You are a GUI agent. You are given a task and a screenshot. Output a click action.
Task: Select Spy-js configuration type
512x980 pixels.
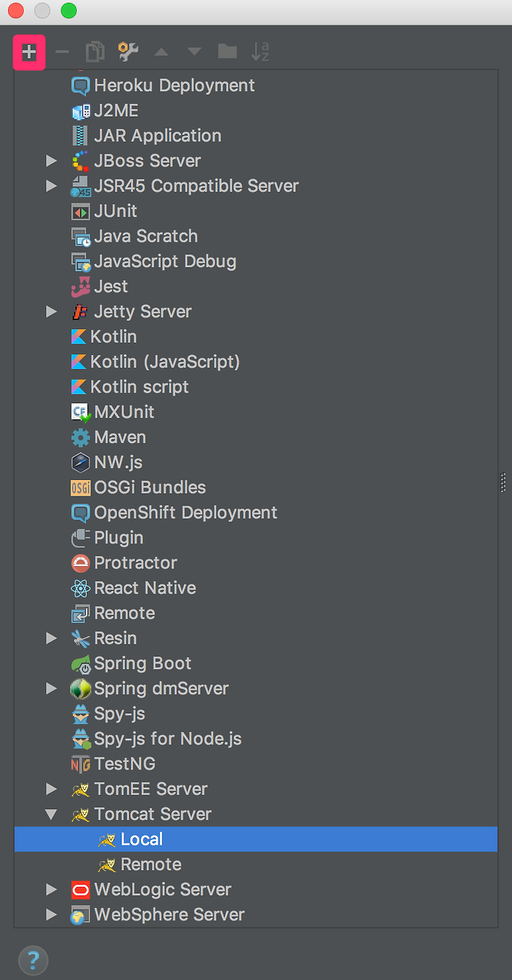[x=119, y=713]
